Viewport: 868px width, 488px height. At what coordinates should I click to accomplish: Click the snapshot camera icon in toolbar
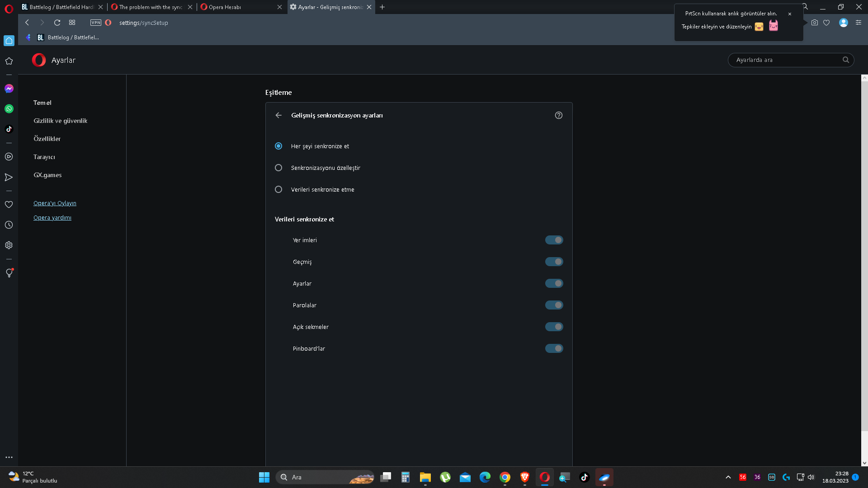tap(815, 23)
